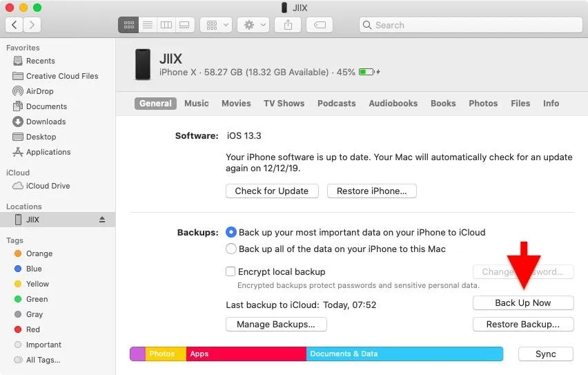The image size is (588, 375).
Task: Select the JIIX device under Locations
Action: tap(58, 220)
